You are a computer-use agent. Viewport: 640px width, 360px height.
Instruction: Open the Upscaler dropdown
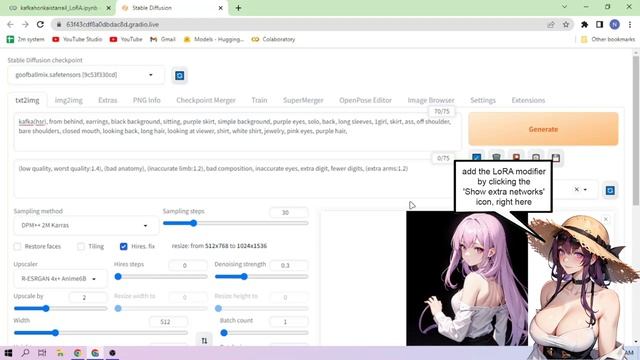60,279
